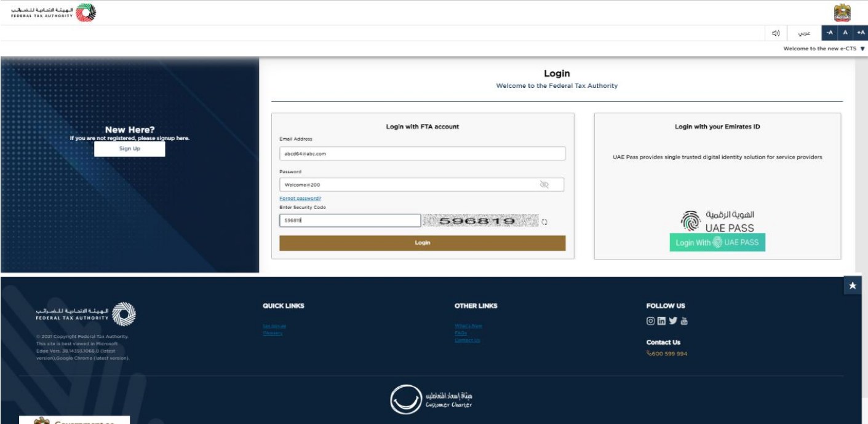Open the Glossary quick link
This screenshot has height=424, width=868.
tap(273, 333)
